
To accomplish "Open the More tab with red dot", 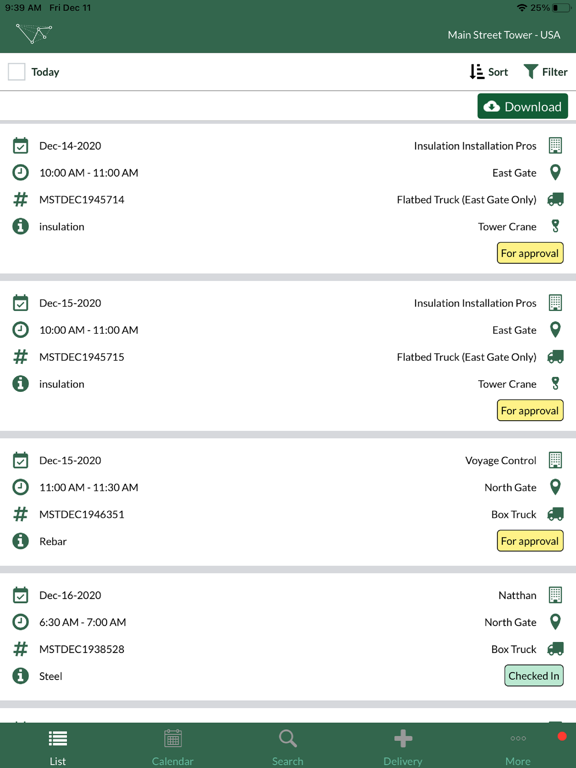I will (x=518, y=747).
